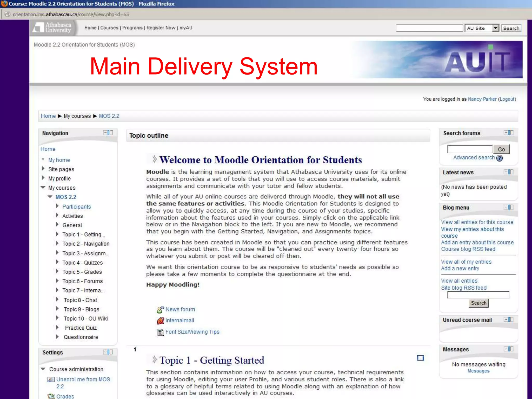Collapse the MOS 2.2 tree node
The width and height of the screenshot is (532, 399).
(50, 197)
